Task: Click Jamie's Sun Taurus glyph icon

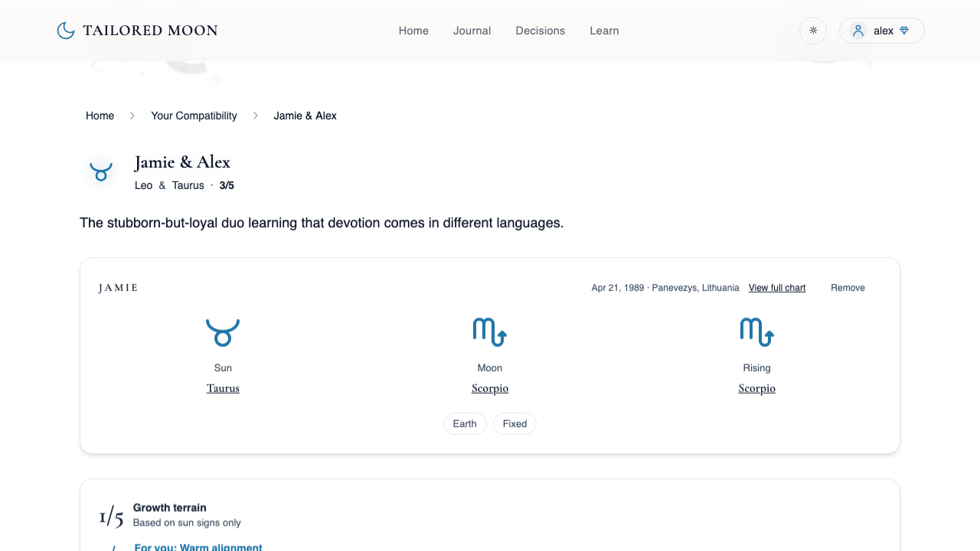Action: coord(223,332)
